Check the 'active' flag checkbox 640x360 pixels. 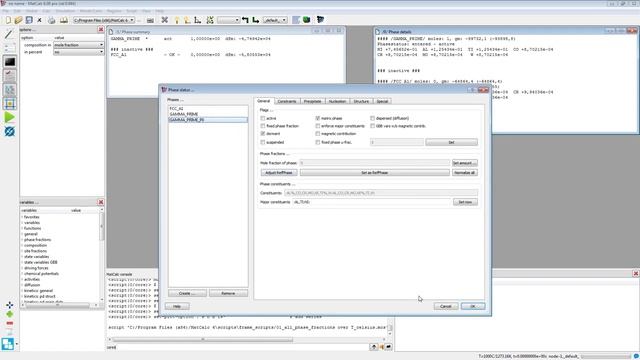pyautogui.click(x=263, y=118)
